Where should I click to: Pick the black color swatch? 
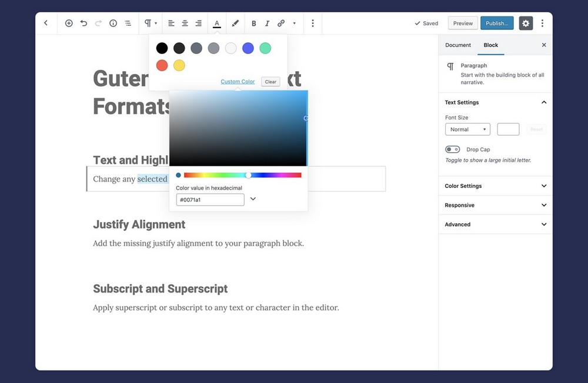(x=162, y=48)
